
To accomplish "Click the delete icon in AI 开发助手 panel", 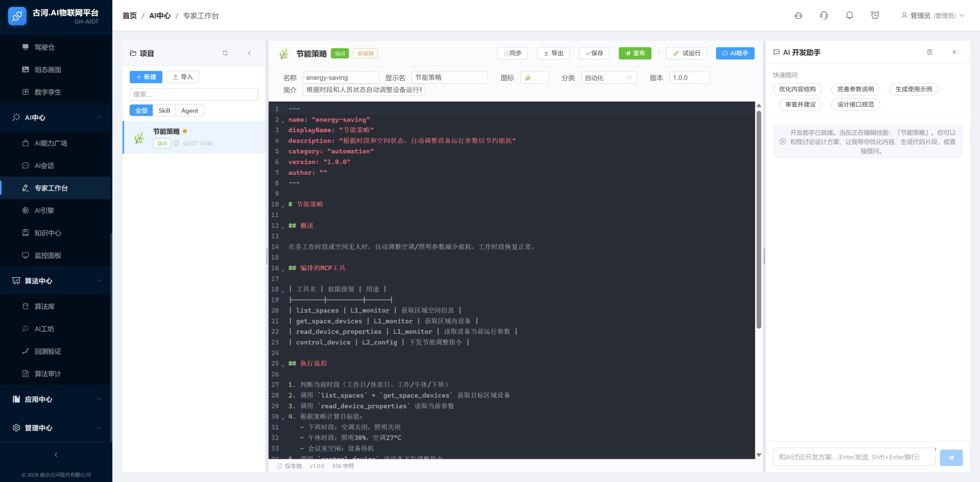I will tap(930, 52).
